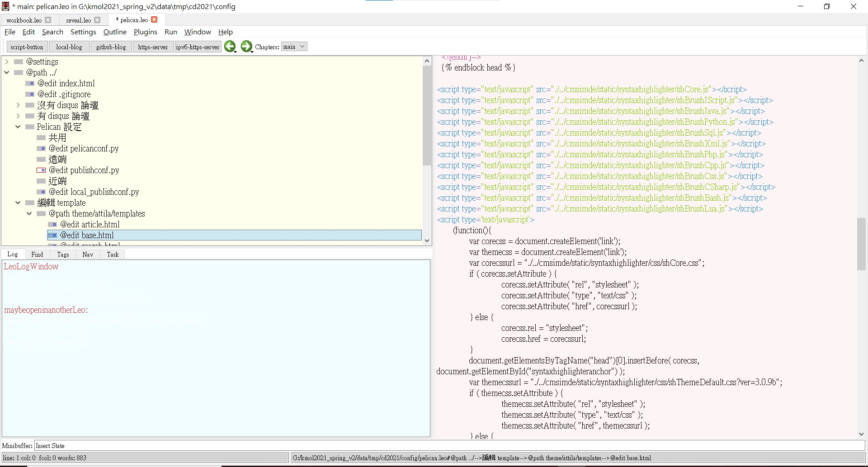Screen dimensions: 868x467
Task: Open the Window menu
Action: (198, 32)
